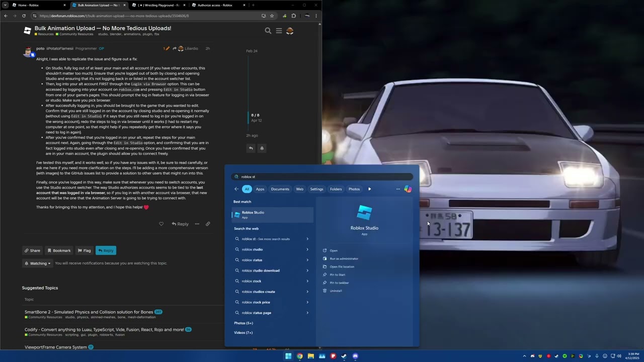The height and width of the screenshot is (362, 644).
Task: Open the forum hamburger menu icon
Action: 279,31
